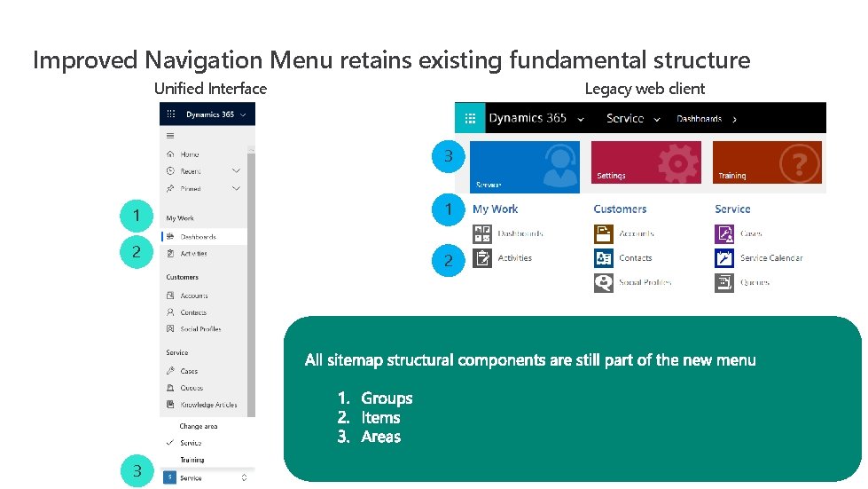Expand Dynamics 365 dropdown in Unified Interface
The image size is (868, 489).
tap(243, 114)
